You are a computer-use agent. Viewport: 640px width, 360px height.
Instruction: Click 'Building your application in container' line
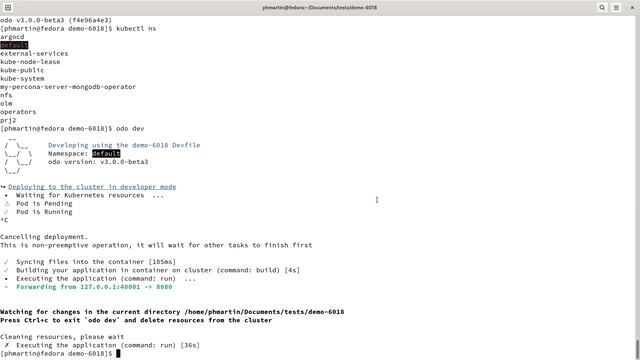pos(152,270)
